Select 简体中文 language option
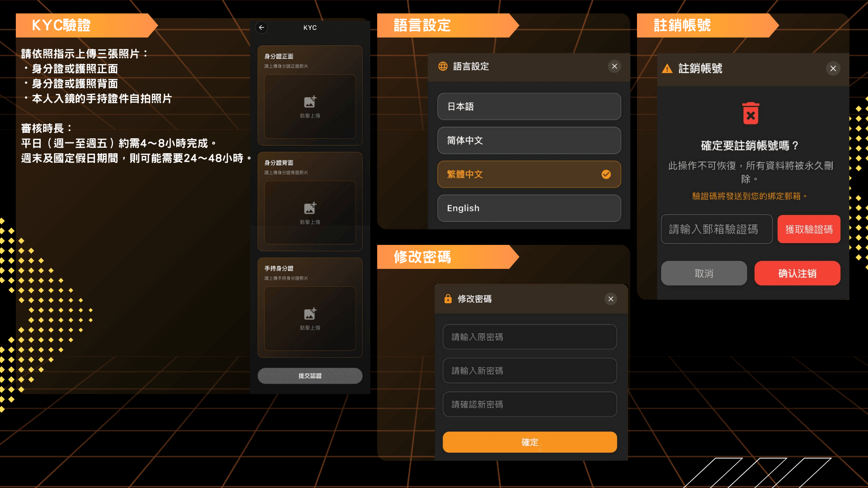Screen dimensions: 868x488 click(529, 141)
